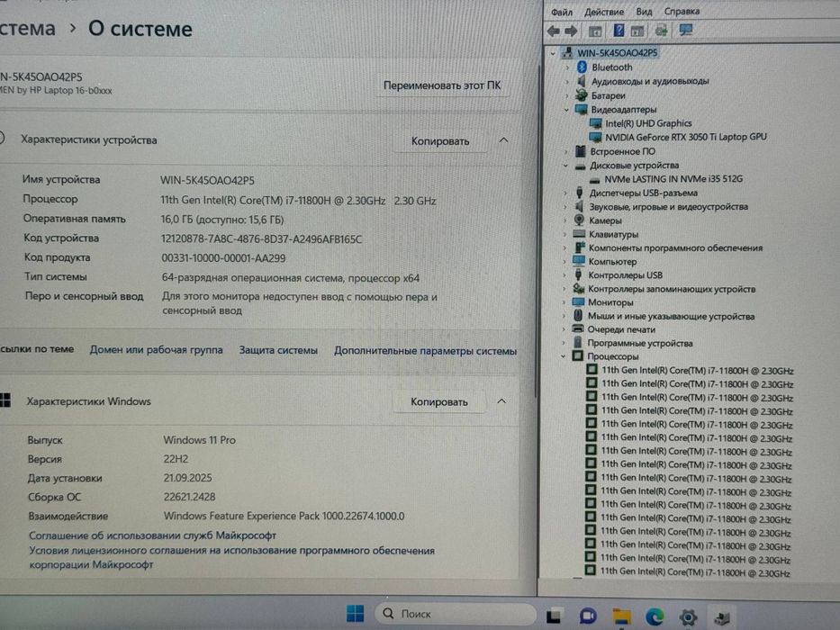Click the Windows 11 Pro edition value
This screenshot has height=630, width=840.
[x=199, y=440]
